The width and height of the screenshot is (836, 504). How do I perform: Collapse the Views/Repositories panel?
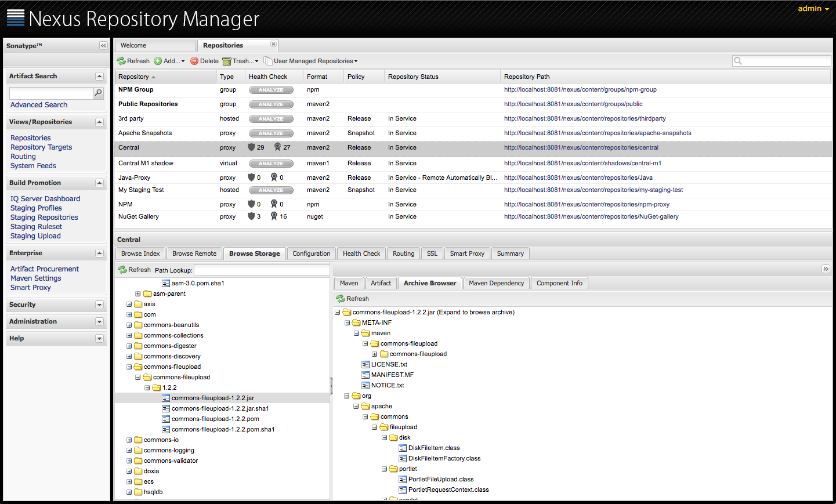(x=99, y=122)
